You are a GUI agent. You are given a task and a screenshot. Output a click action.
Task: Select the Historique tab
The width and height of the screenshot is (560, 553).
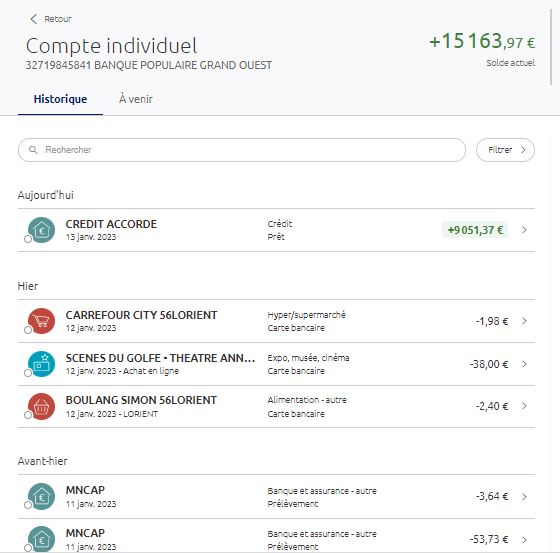(x=60, y=99)
